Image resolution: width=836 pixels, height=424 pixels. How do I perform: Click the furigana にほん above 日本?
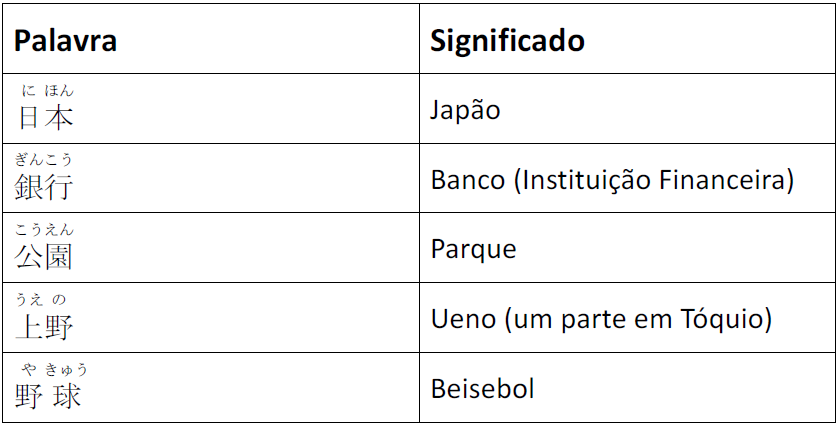tap(47, 91)
